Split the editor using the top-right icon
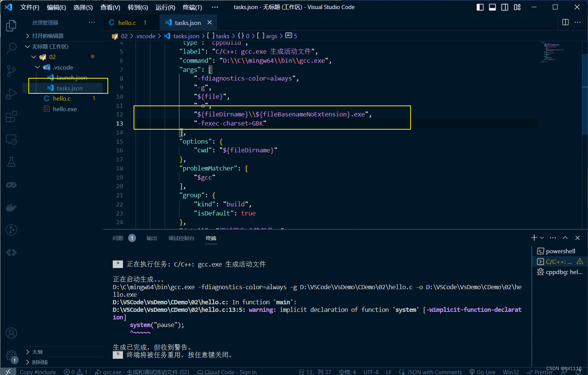 click(565, 22)
